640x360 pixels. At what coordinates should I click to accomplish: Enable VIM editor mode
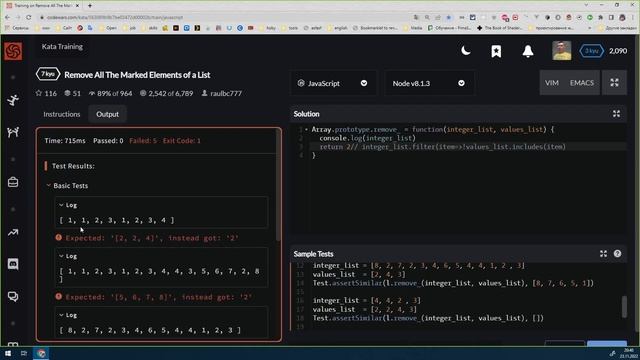pos(551,83)
